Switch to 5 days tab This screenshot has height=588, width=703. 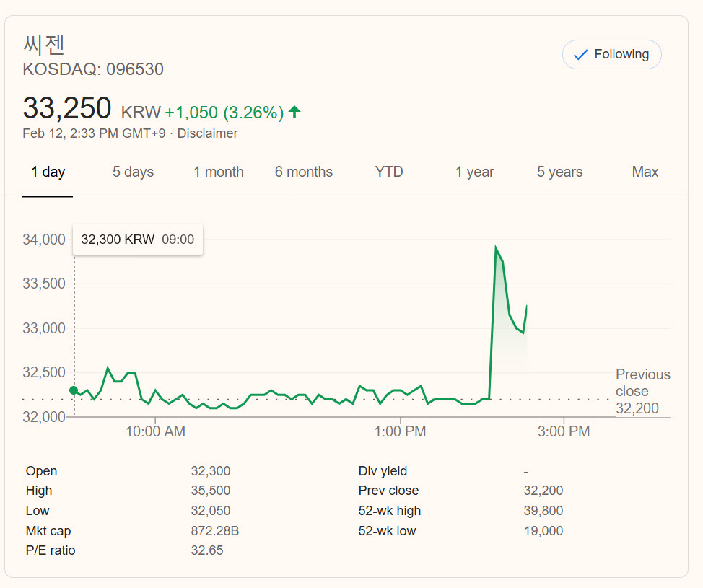(133, 172)
